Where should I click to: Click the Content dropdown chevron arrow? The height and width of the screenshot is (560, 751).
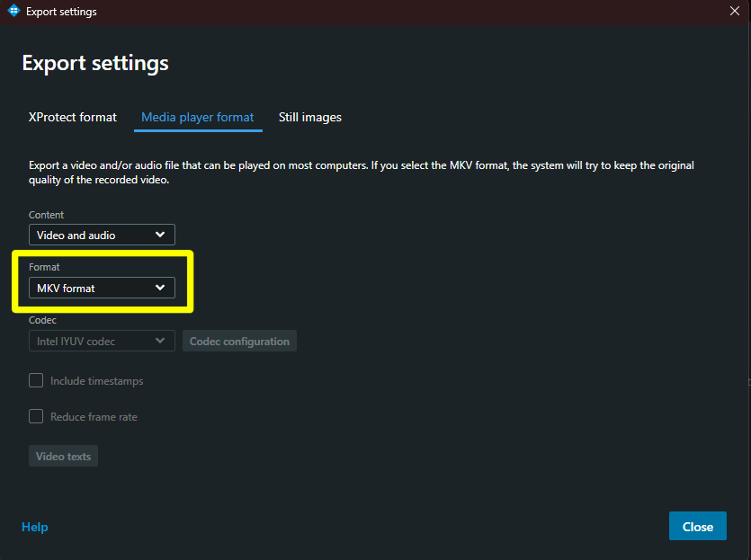(x=160, y=236)
